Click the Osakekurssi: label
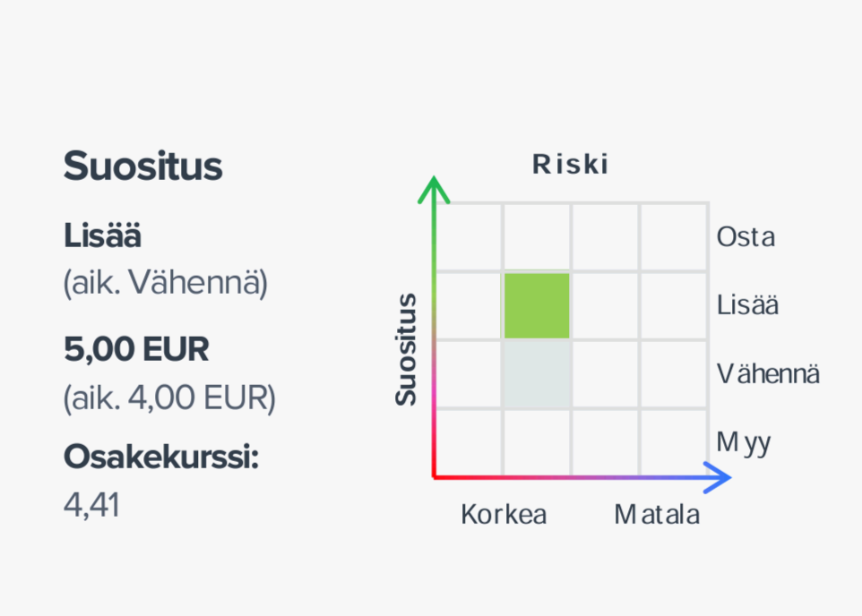Screen dimensions: 862x616 [x=161, y=458]
